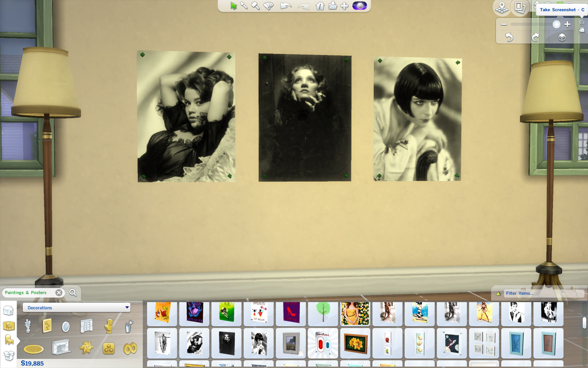The height and width of the screenshot is (368, 588).
Task: Toggle the day/night time switch
Action: (x=359, y=6)
